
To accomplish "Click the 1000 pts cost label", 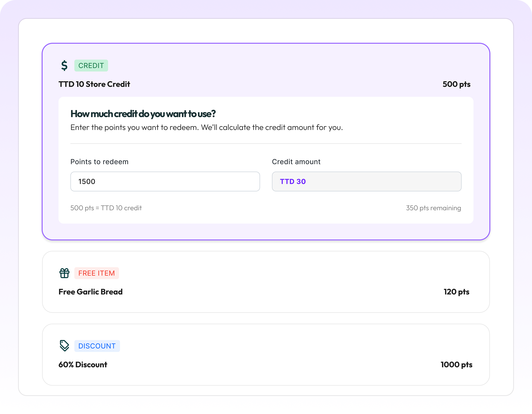I will [x=456, y=365].
